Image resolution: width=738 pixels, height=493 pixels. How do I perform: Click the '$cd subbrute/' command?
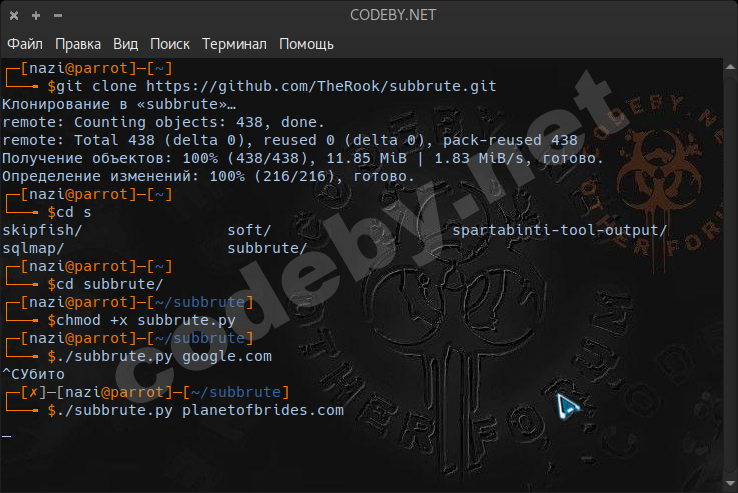pyautogui.click(x=105, y=284)
